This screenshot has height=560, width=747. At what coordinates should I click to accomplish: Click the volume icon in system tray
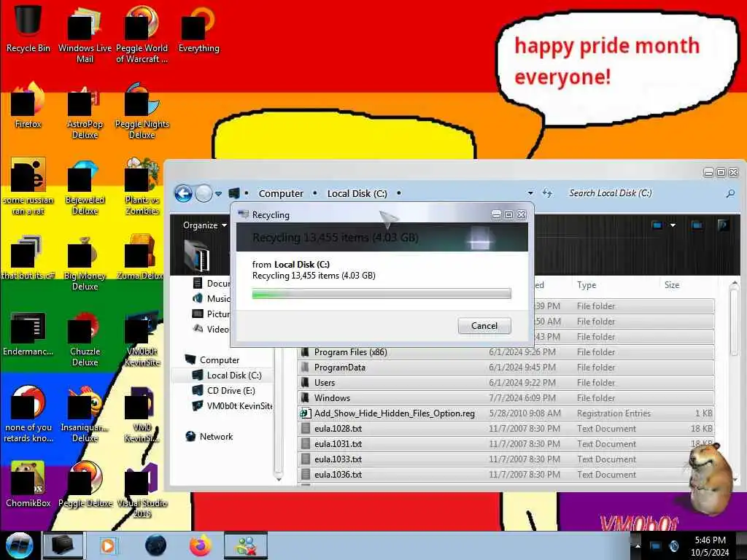673,545
